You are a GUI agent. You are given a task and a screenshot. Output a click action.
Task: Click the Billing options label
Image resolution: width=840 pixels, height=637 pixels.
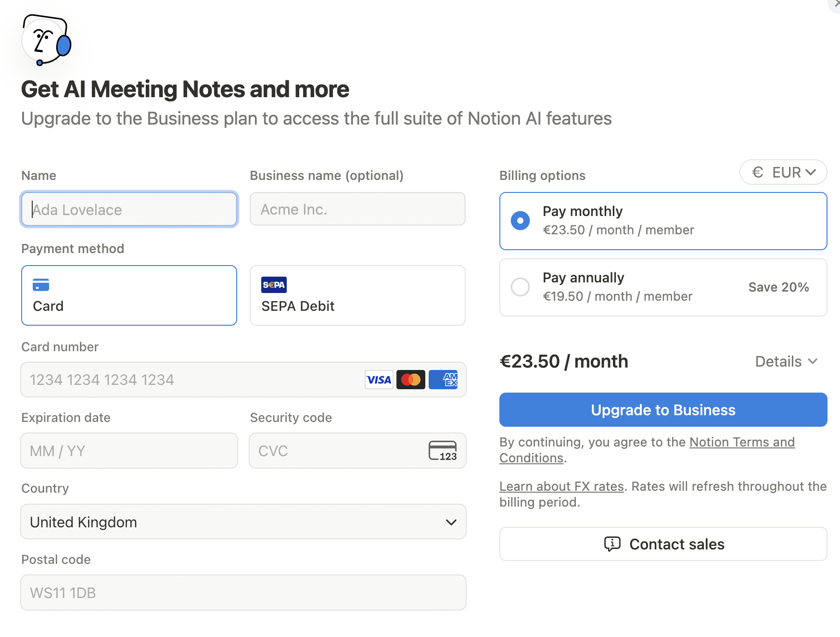[542, 176]
